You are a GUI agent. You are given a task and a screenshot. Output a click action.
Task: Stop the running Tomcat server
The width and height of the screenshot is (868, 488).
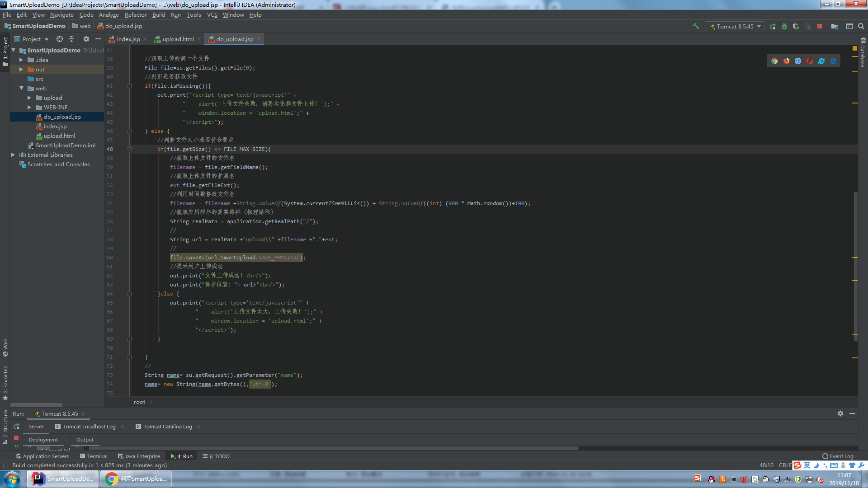[x=820, y=26]
